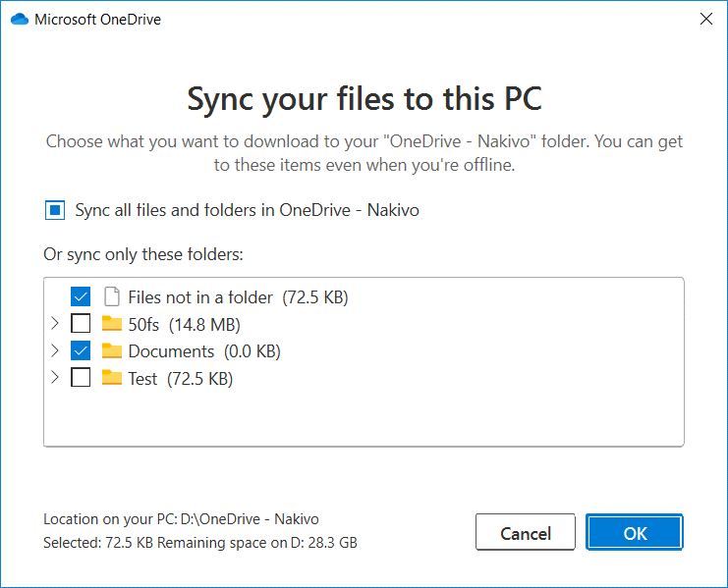Click the 50fs folder icon
The height and width of the screenshot is (588, 728).
(111, 324)
